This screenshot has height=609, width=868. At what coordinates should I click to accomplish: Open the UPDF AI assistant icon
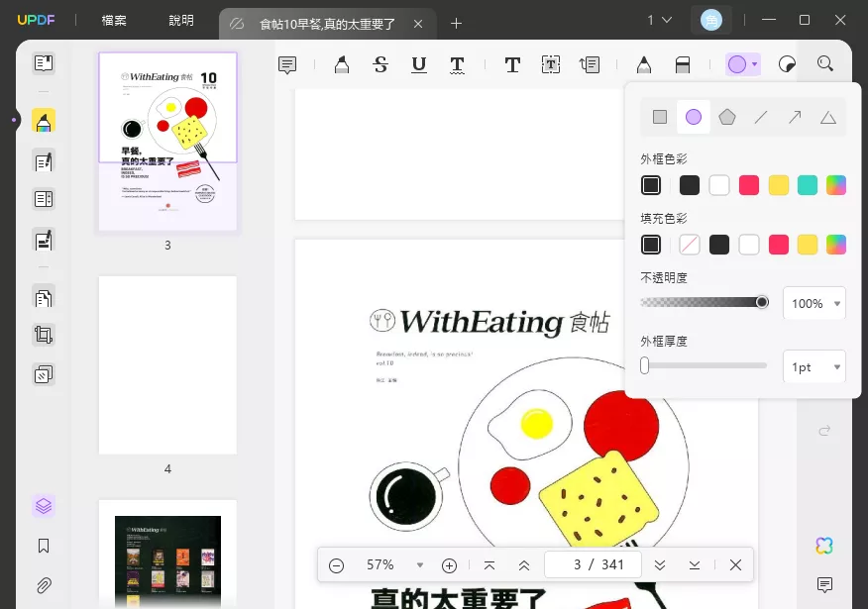tap(824, 546)
